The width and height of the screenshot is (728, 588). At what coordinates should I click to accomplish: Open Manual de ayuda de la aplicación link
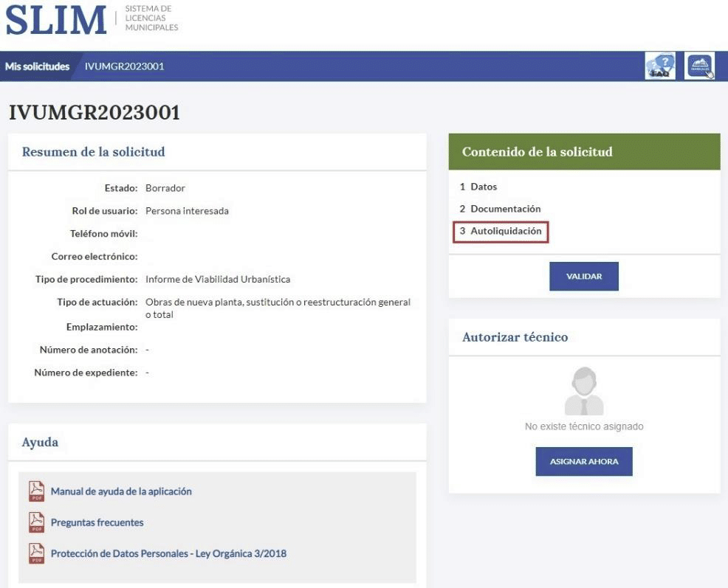point(121,491)
